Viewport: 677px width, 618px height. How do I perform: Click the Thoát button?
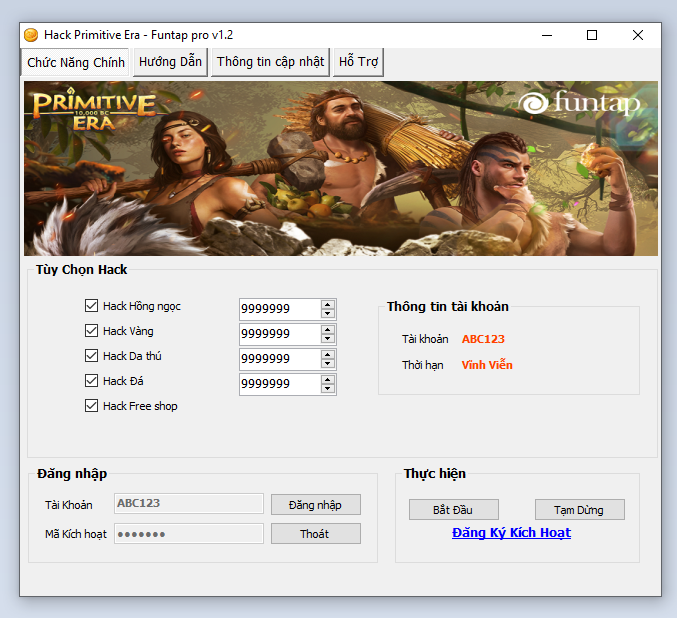coord(315,534)
